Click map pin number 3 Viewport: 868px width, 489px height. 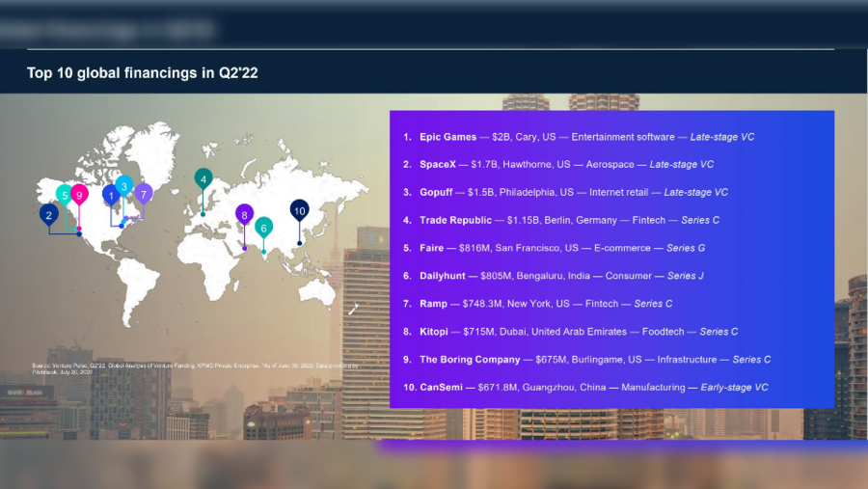pyautogui.click(x=123, y=186)
